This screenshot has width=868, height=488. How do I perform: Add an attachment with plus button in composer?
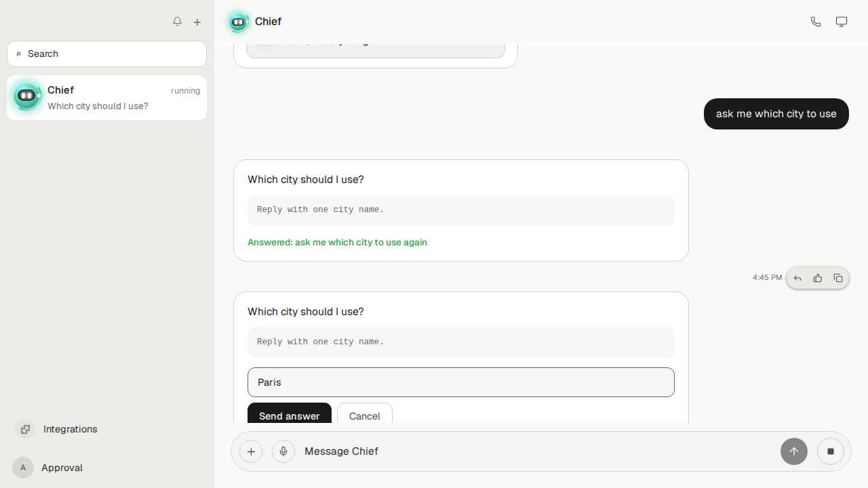tap(251, 451)
